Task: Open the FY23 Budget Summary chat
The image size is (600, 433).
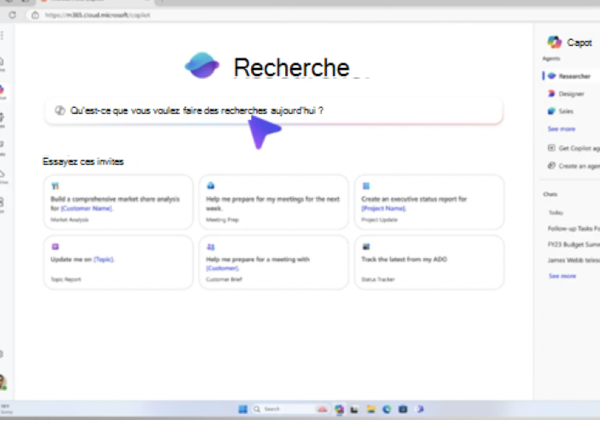Action: point(574,244)
